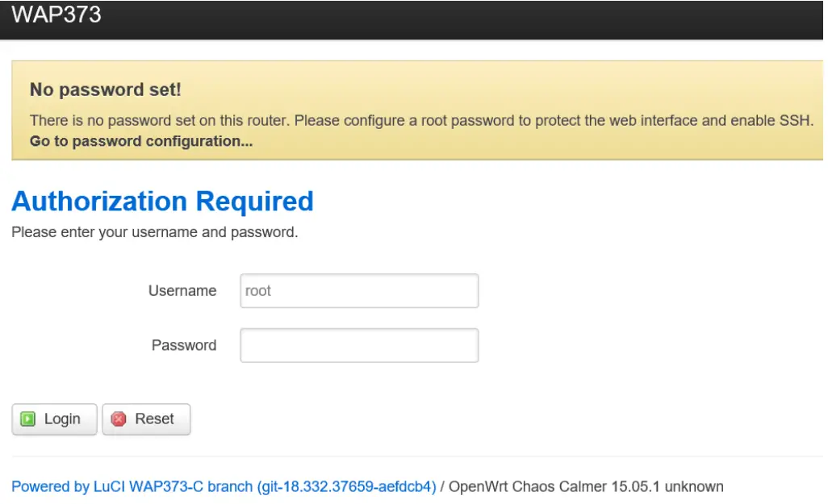828x504 pixels.
Task: Click the 'No password set!' warning title
Action: pyautogui.click(x=106, y=90)
